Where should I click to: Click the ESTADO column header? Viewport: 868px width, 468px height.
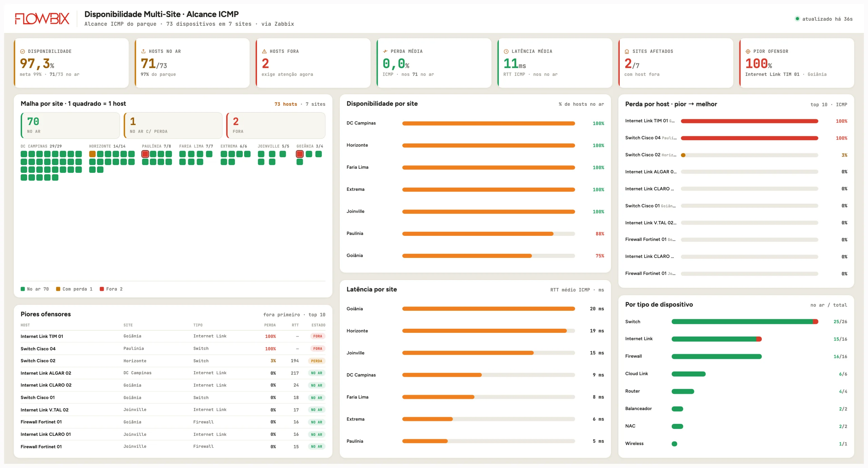[318, 325]
